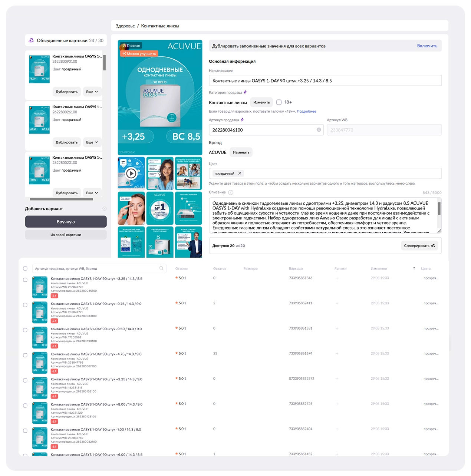The image size is (471, 476).
Task: Open the woman touching eye photo thumbnail
Action: coord(131,208)
